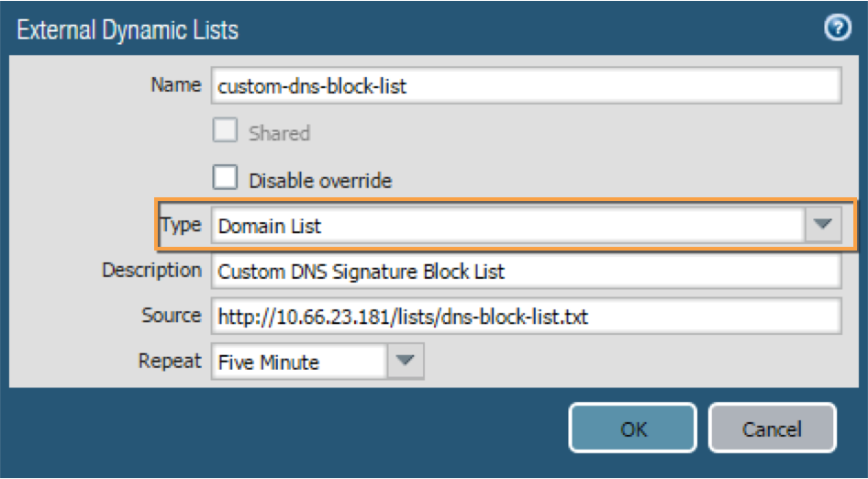
Task: Enable the Disable override checkbox
Action: coord(225,179)
